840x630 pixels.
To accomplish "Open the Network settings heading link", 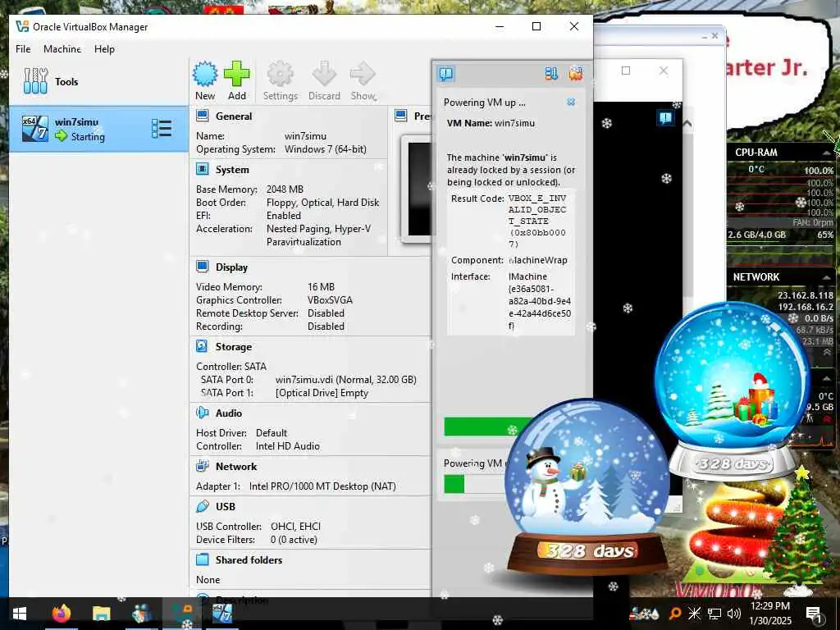I will pyautogui.click(x=236, y=467).
